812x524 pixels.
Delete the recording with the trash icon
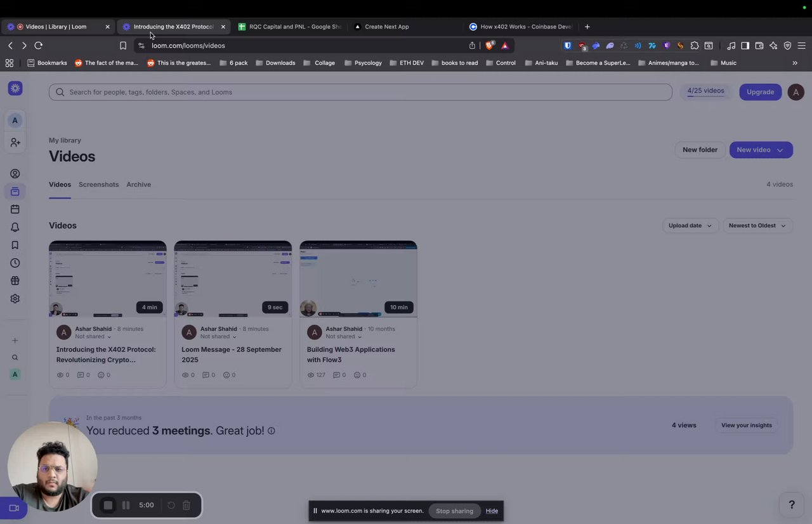click(x=187, y=505)
